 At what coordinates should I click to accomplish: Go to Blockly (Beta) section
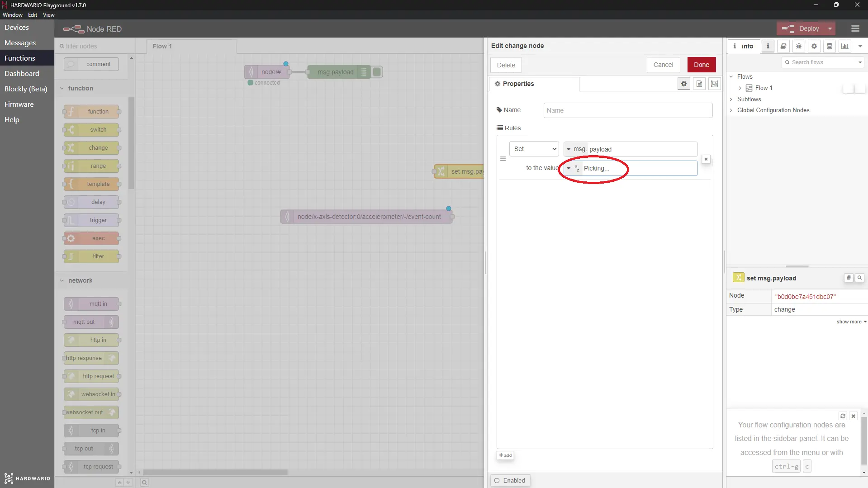[27, 89]
